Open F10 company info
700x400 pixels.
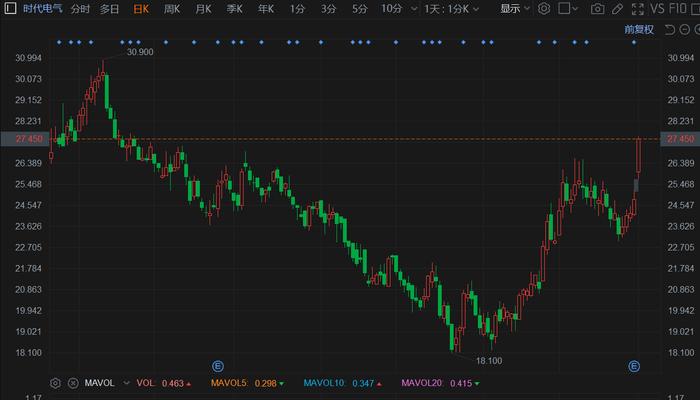(x=677, y=8)
